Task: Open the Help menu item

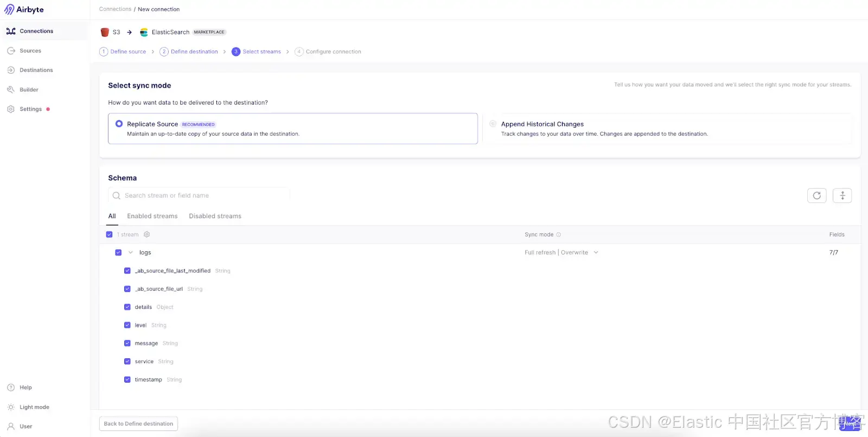Action: (x=25, y=388)
